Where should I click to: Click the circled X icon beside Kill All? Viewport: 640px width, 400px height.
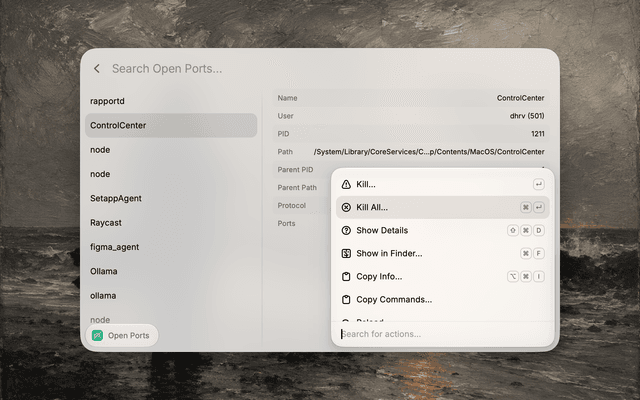(x=346, y=207)
